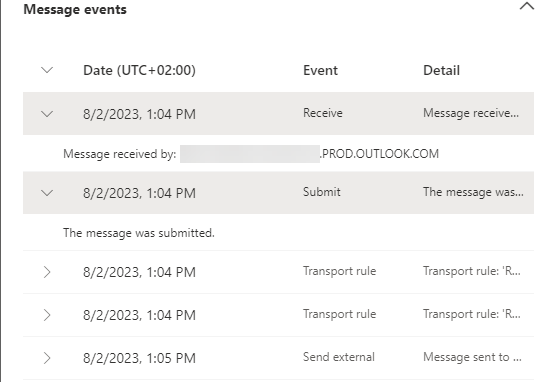Screen dimensions: 556x382
Task: Click first 'Transport rule: 'R...' detail
Action: click(x=472, y=271)
